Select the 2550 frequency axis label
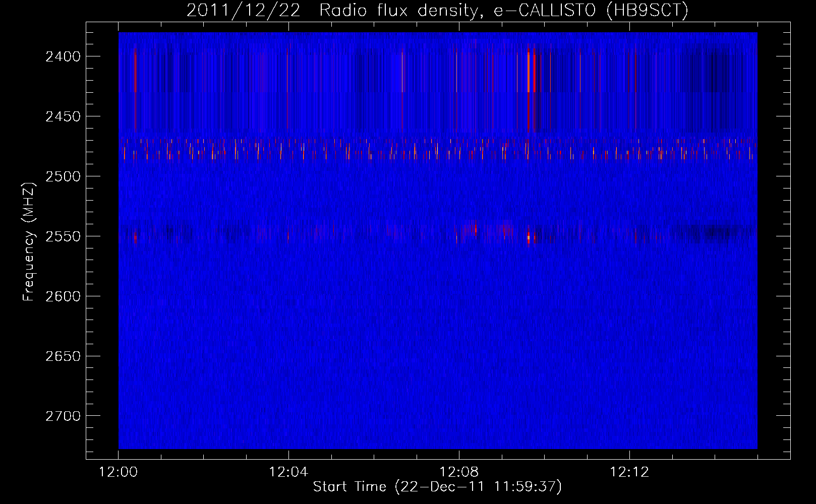 pyautogui.click(x=63, y=236)
